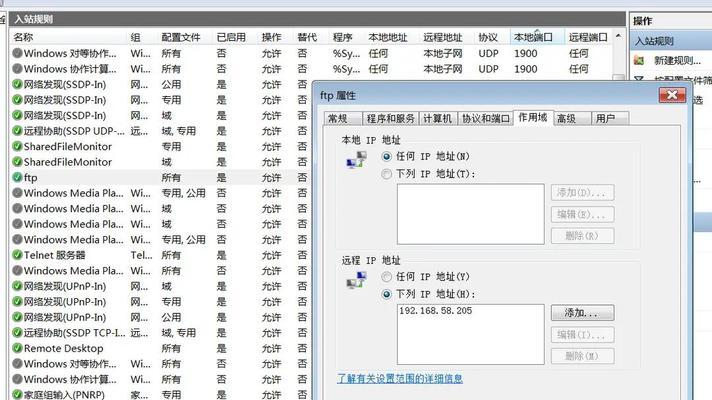Viewport: 712px width, 400px height.
Task: Click the Tel... group cell
Action: click(141, 255)
